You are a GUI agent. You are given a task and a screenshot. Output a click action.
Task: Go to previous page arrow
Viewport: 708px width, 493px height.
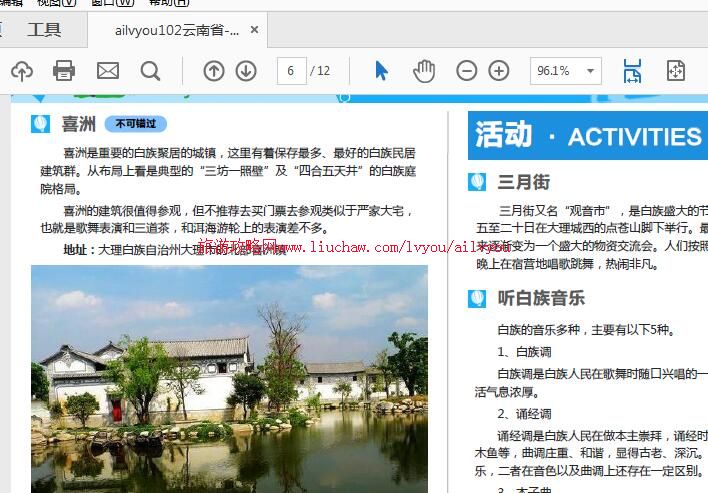pyautogui.click(x=214, y=70)
